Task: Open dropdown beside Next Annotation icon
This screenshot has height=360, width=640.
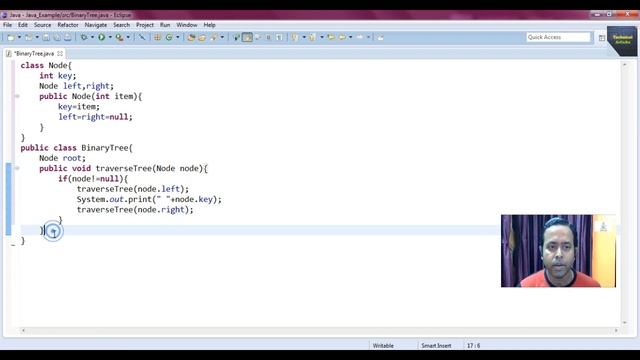Action: click(x=304, y=37)
